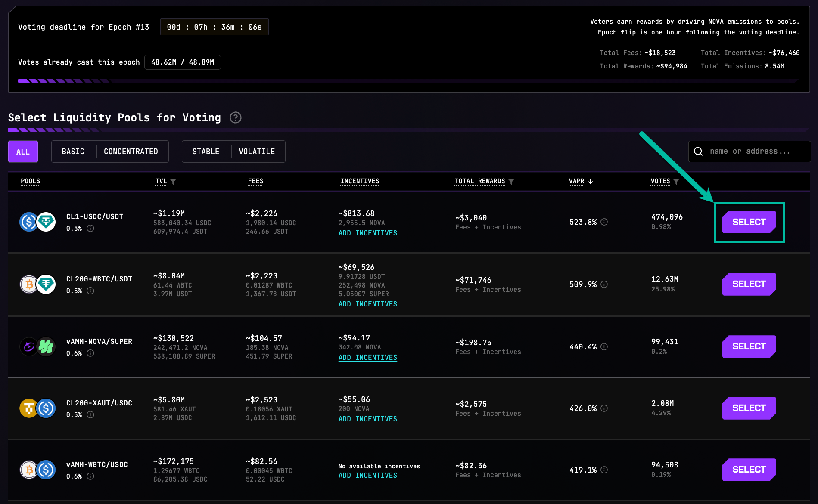The image size is (818, 504).
Task: Click the NOVA/SUPER token pair icon
Action: coord(37,346)
